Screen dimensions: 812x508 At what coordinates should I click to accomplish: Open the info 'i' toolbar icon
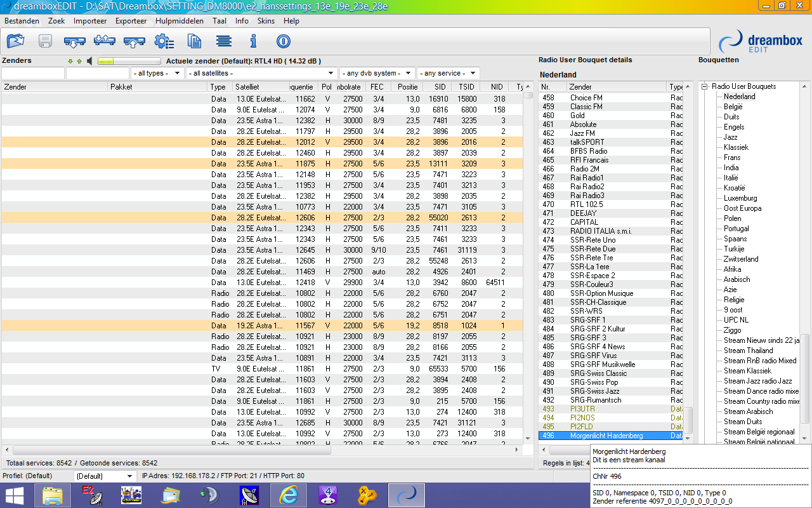click(253, 42)
